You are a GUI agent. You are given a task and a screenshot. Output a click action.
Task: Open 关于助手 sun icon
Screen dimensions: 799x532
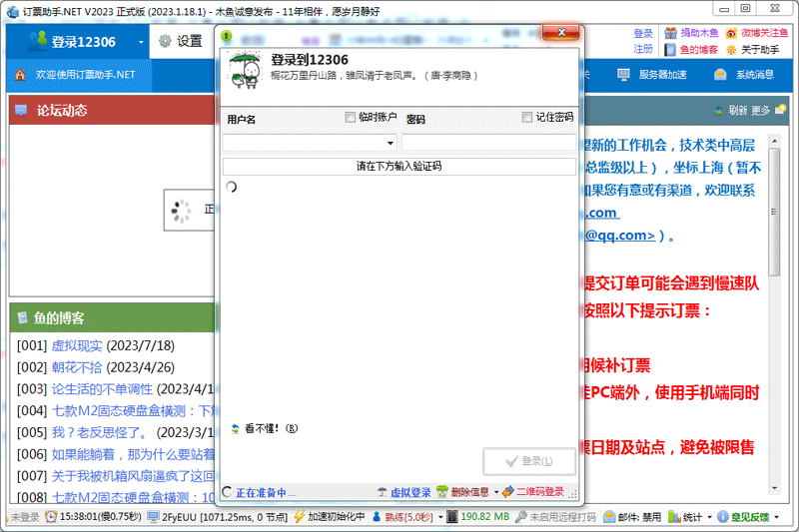point(731,49)
